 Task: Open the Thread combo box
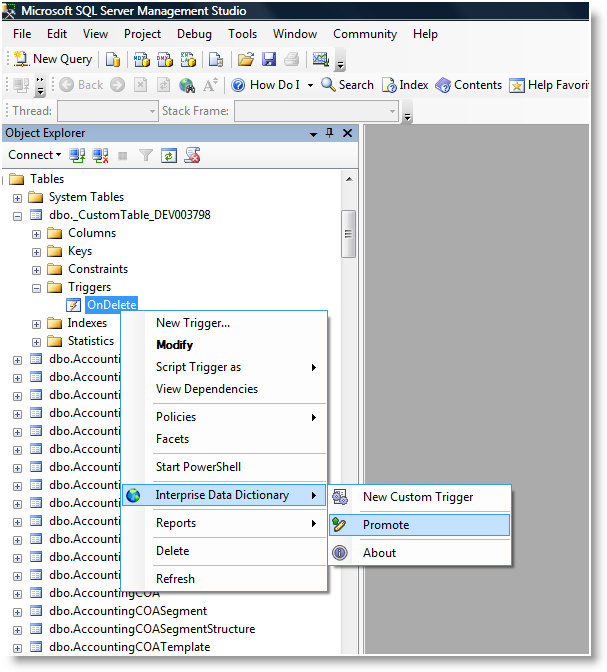(x=108, y=111)
